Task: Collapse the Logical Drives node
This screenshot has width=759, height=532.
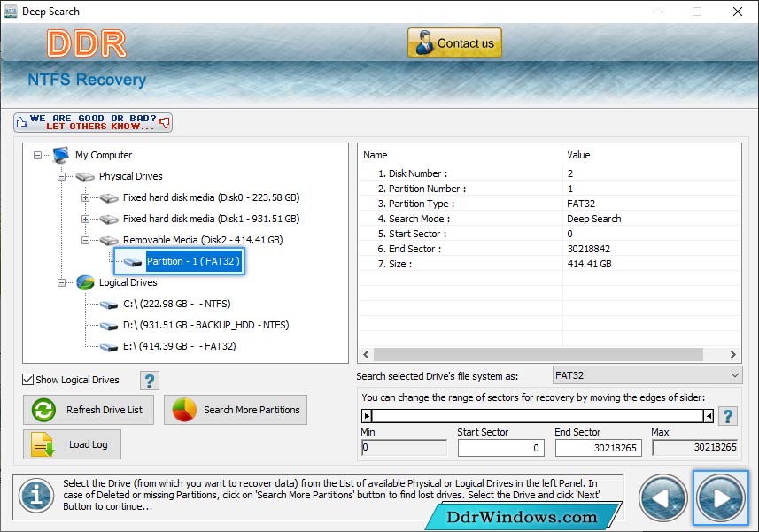Action: (x=61, y=283)
